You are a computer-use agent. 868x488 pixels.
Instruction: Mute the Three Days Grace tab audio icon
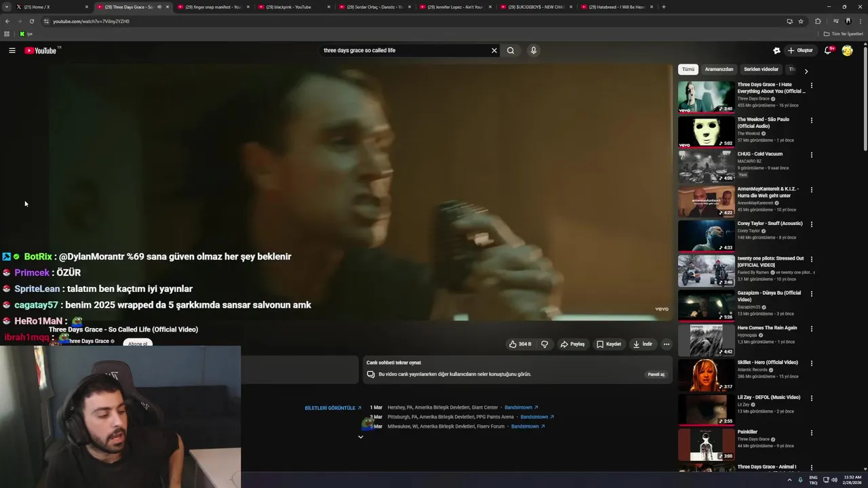coord(159,7)
